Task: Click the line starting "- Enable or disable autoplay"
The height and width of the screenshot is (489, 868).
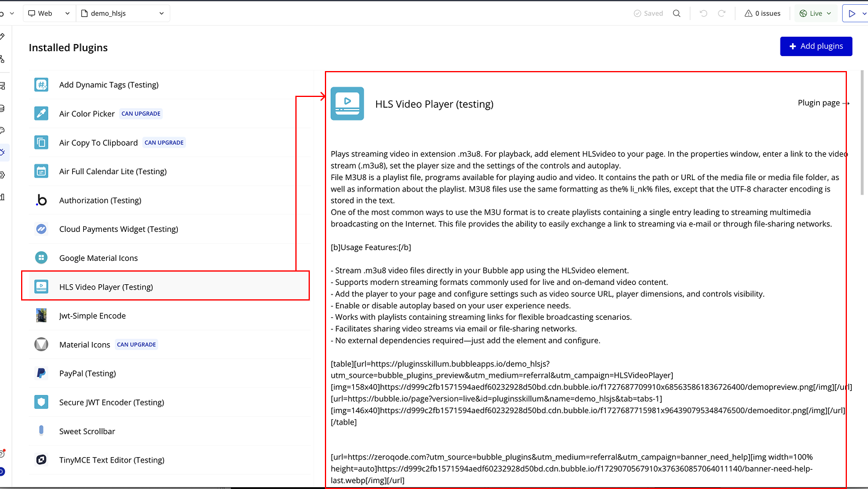Action: (x=451, y=305)
